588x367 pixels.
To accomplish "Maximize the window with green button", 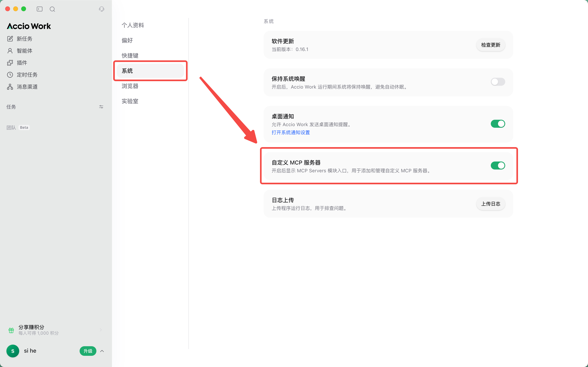I will [24, 9].
